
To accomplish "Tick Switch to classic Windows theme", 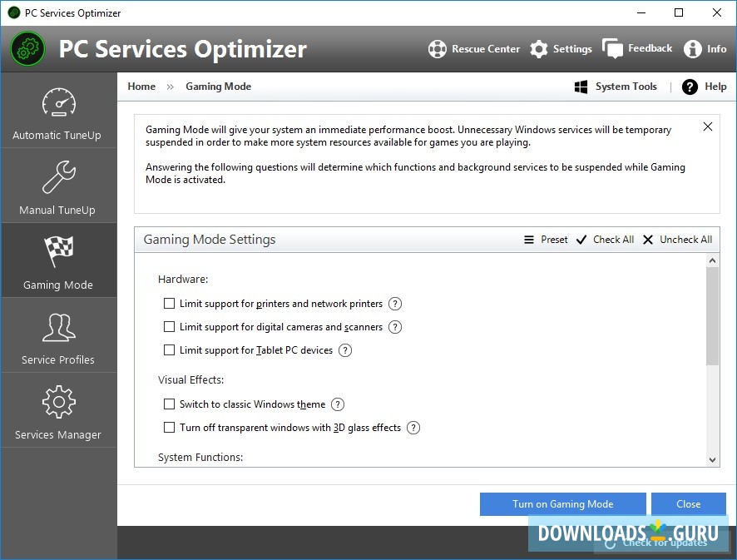I will (169, 404).
